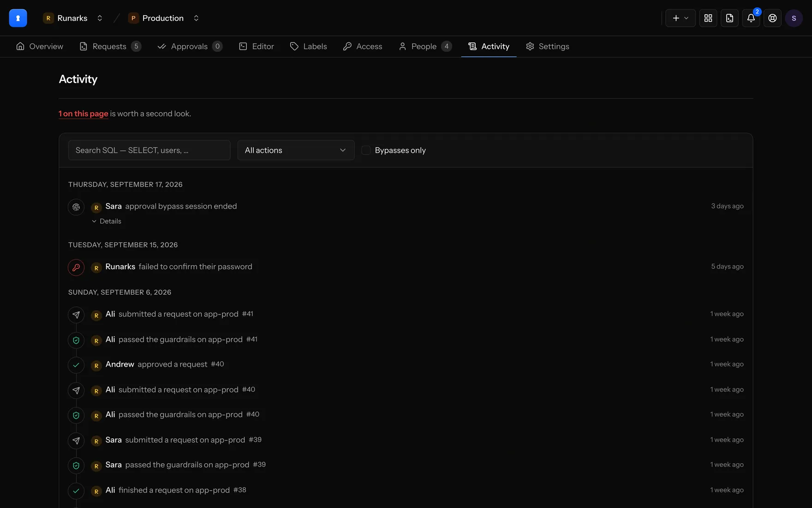Click checkmark icon for Andrew approved #40
The image size is (812, 508).
click(x=76, y=365)
